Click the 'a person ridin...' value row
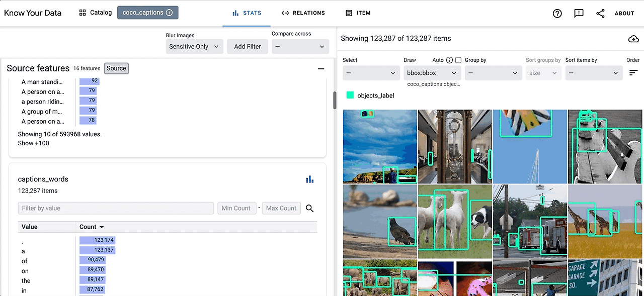The image size is (644, 296). [x=42, y=102]
